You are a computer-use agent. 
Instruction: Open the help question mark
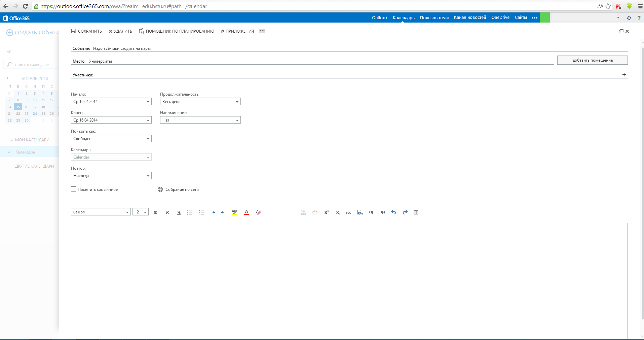click(639, 18)
